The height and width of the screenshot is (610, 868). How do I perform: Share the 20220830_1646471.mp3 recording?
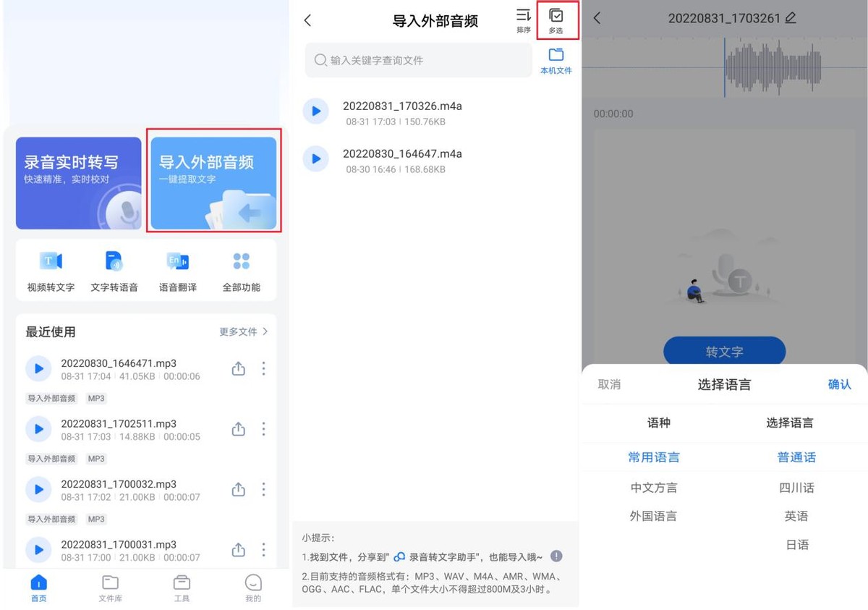(x=239, y=368)
